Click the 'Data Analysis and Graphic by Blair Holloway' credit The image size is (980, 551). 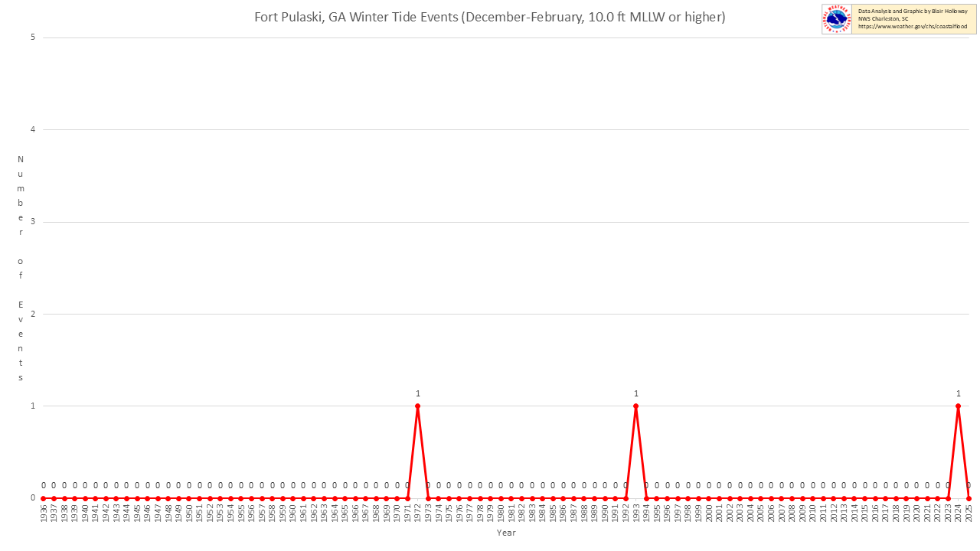tap(913, 11)
